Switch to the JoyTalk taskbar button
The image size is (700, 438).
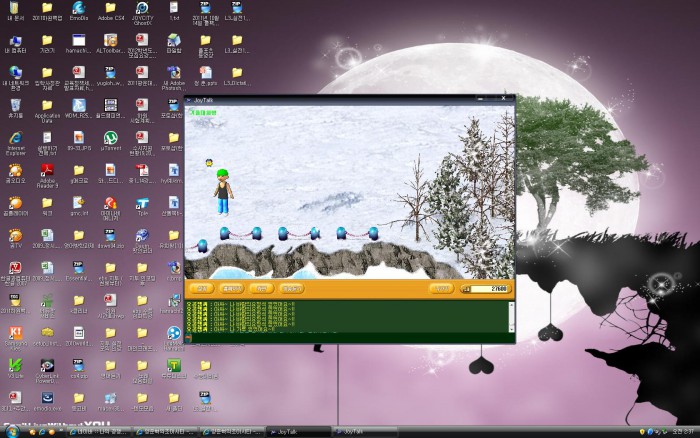[356, 432]
